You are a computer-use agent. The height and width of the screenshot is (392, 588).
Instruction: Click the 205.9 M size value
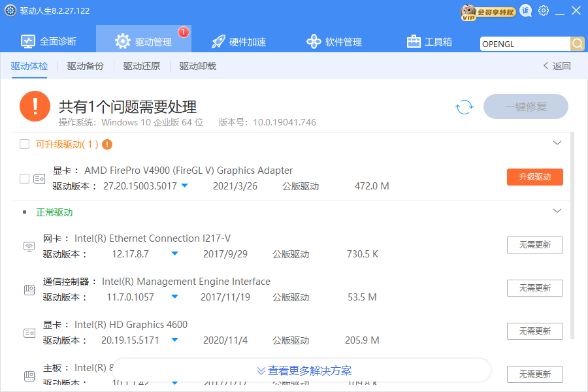pos(362,340)
